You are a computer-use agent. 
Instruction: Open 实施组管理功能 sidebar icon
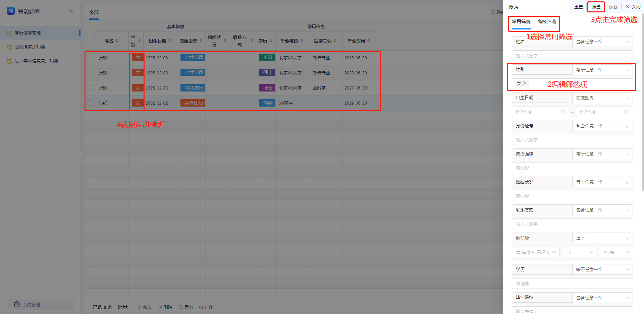click(x=10, y=47)
